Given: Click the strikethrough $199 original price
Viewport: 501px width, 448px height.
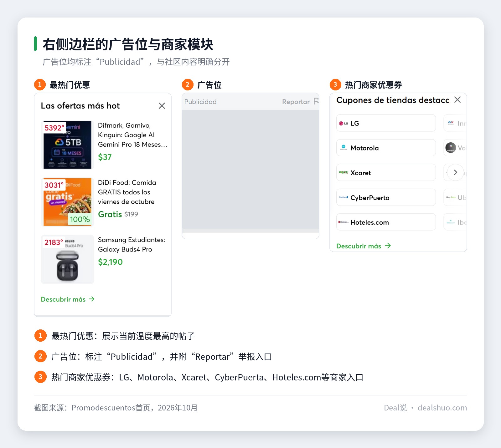Looking at the screenshot, I should [131, 214].
